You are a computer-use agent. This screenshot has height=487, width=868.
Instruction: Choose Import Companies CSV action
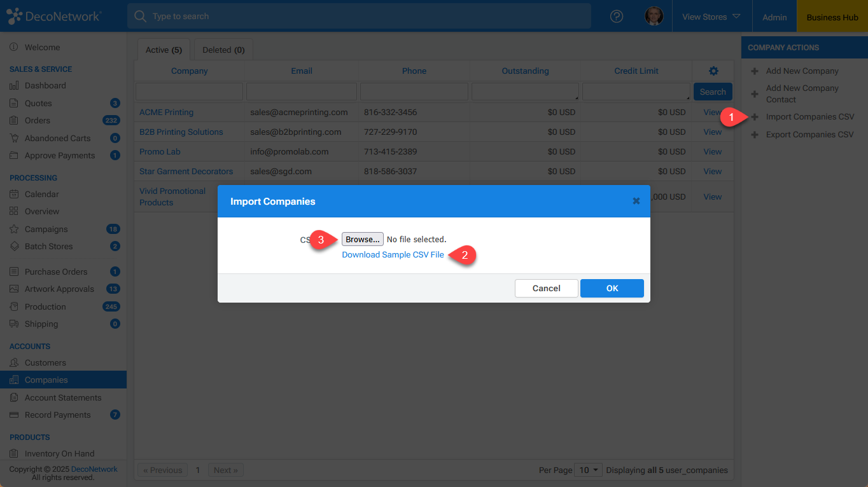coord(810,117)
